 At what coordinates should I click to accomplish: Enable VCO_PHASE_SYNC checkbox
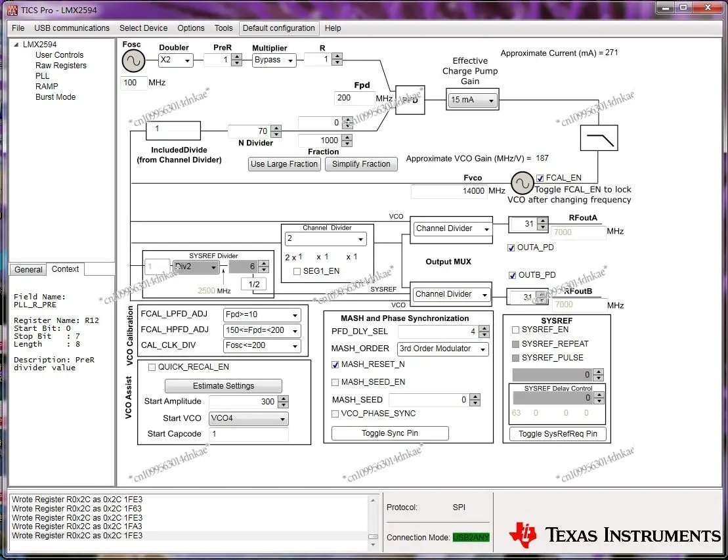pos(335,414)
